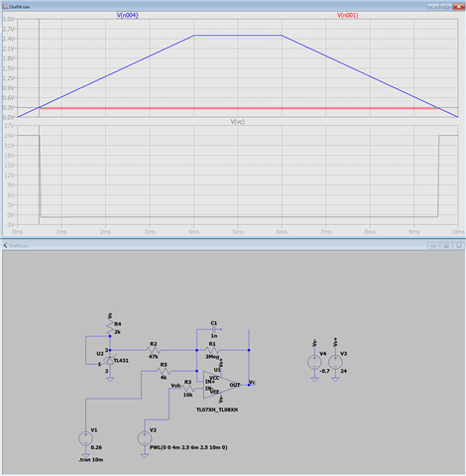Select the R4 resistor symbol
The width and height of the screenshot is (466, 476).
(110, 327)
